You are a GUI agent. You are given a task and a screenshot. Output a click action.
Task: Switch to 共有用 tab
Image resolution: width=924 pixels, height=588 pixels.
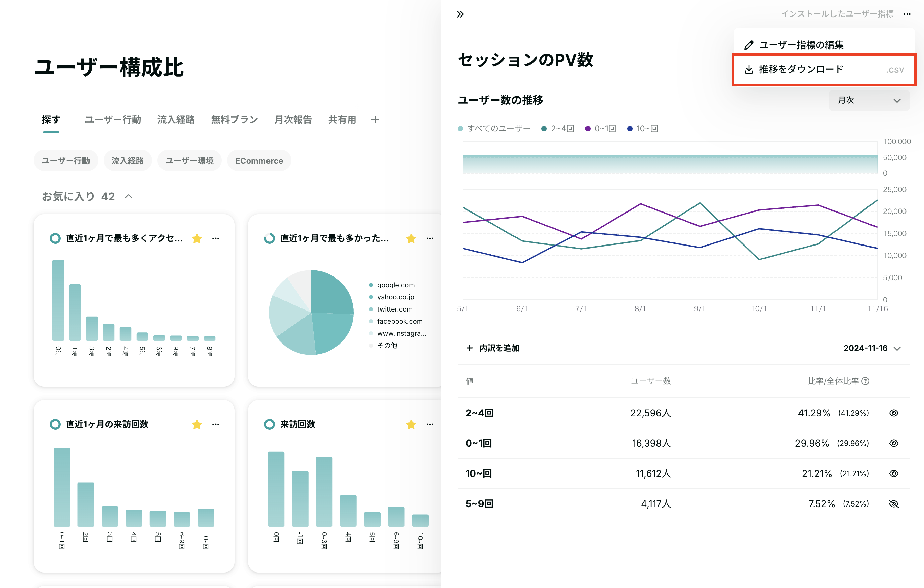pos(342,120)
